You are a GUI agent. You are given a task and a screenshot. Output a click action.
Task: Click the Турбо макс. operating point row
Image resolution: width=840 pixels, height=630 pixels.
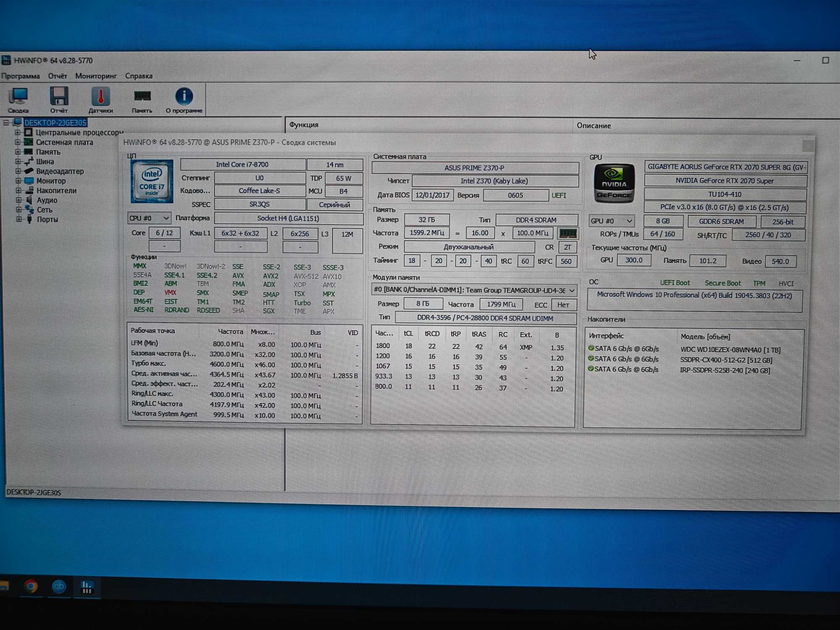coord(244,364)
